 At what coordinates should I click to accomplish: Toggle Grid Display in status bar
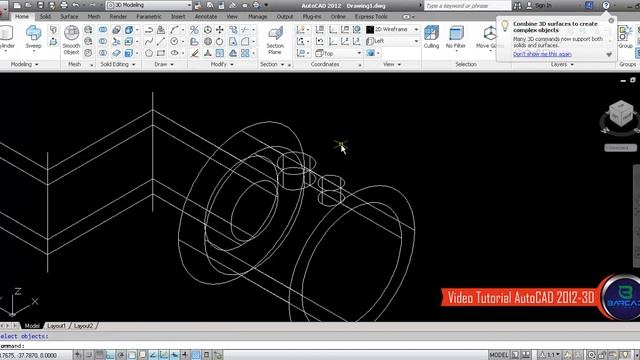click(x=99, y=355)
